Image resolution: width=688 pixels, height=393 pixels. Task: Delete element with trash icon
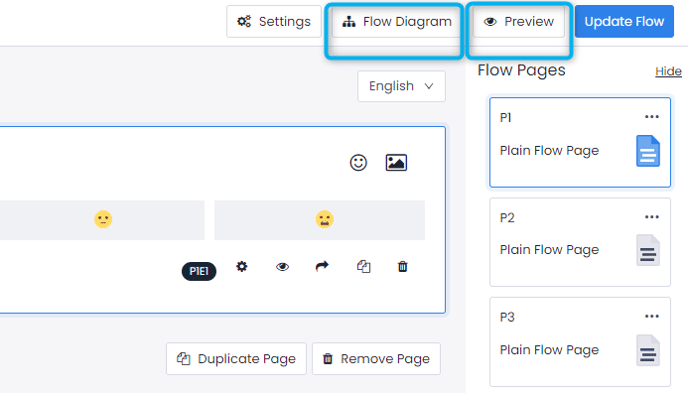click(x=402, y=266)
